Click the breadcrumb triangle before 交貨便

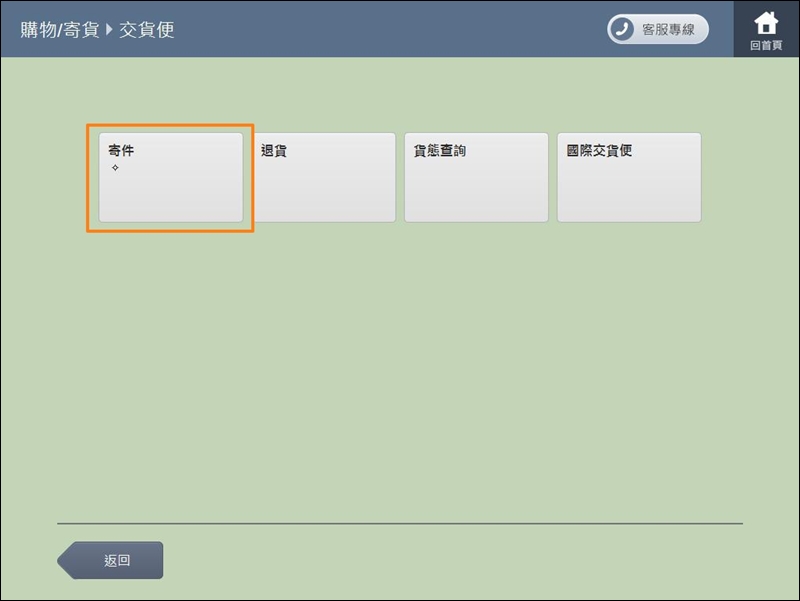pos(109,29)
